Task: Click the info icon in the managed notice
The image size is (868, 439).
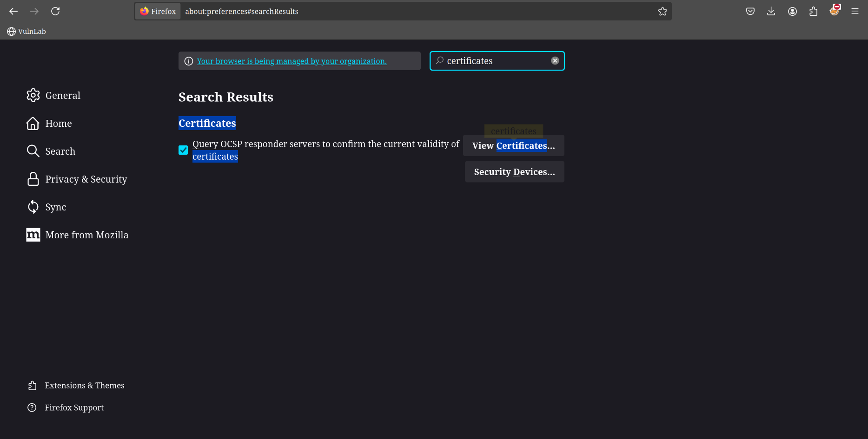Action: (189, 61)
